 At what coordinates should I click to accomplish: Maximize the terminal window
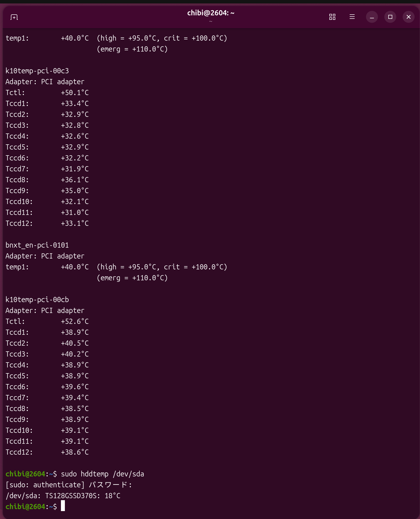click(390, 17)
